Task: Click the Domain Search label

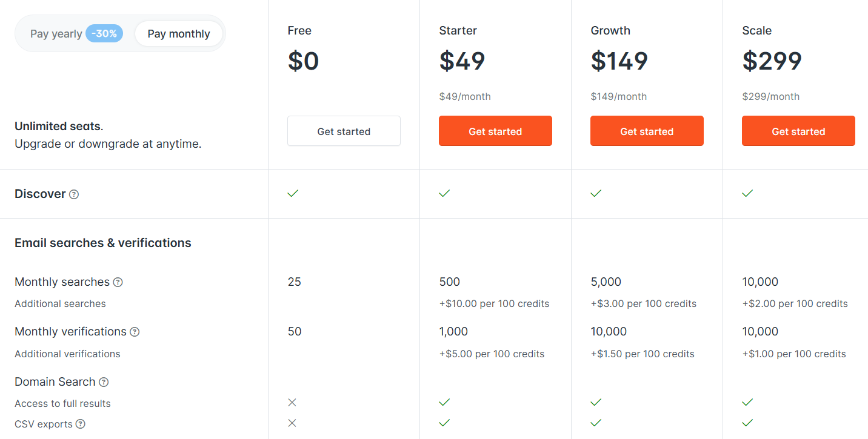Action: pos(55,382)
